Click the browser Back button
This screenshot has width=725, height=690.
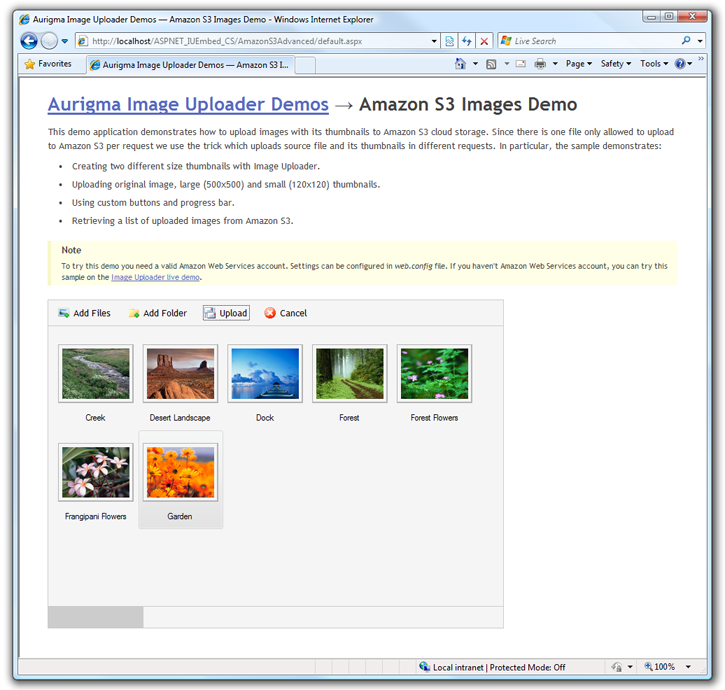[x=29, y=41]
